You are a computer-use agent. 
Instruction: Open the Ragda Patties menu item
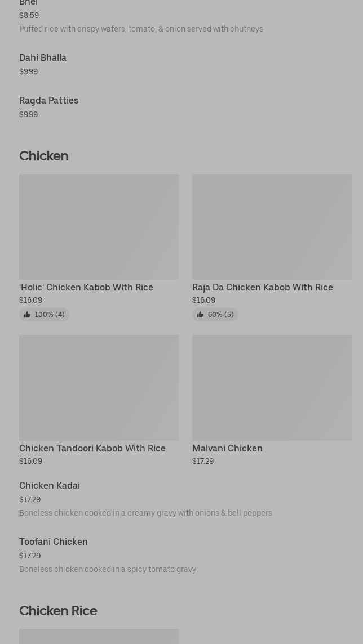[x=49, y=100]
